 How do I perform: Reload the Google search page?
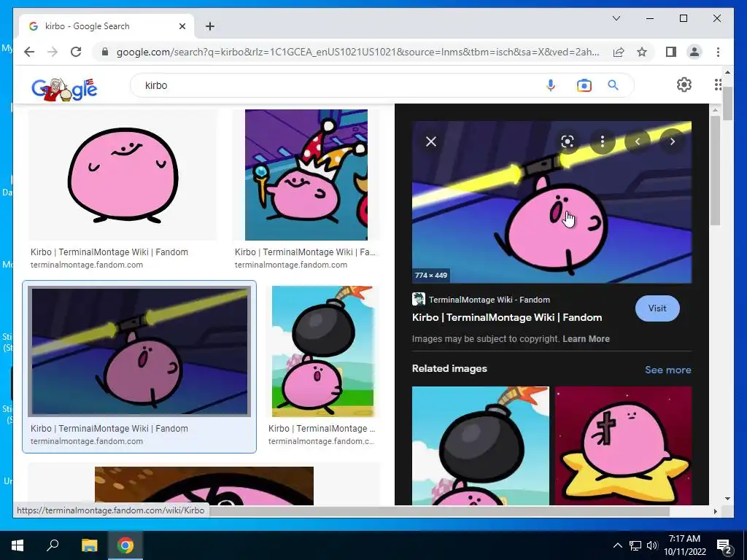(x=76, y=52)
